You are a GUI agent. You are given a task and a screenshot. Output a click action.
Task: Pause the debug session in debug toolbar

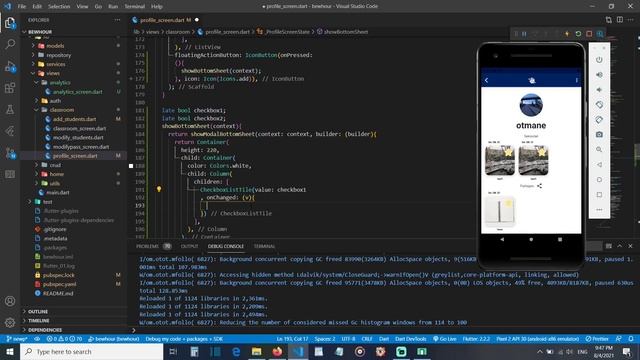click(x=524, y=34)
